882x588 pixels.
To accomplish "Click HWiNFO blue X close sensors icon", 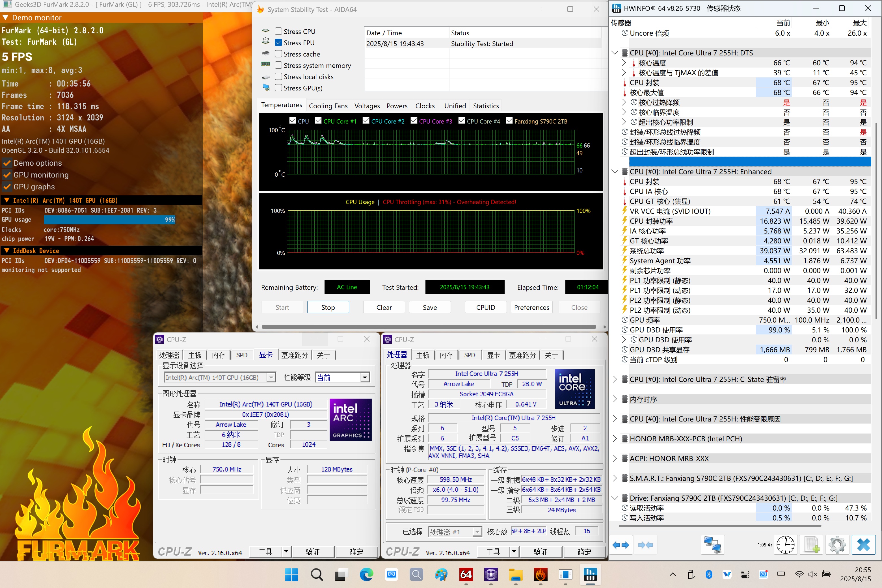I will (863, 545).
